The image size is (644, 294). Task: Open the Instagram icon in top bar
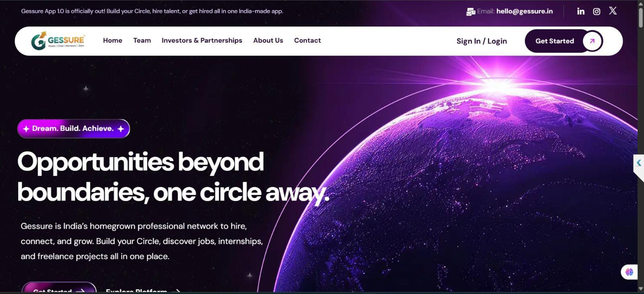[597, 12]
